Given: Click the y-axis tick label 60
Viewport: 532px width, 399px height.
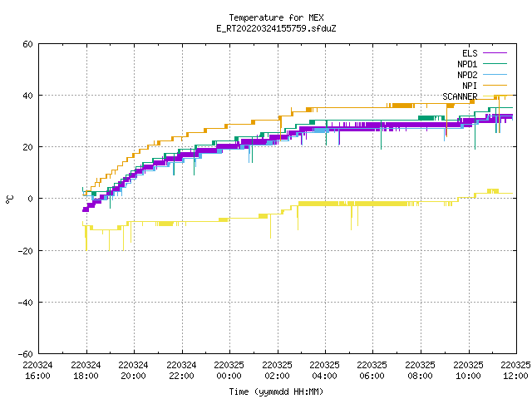Looking at the screenshot, I should [27, 44].
